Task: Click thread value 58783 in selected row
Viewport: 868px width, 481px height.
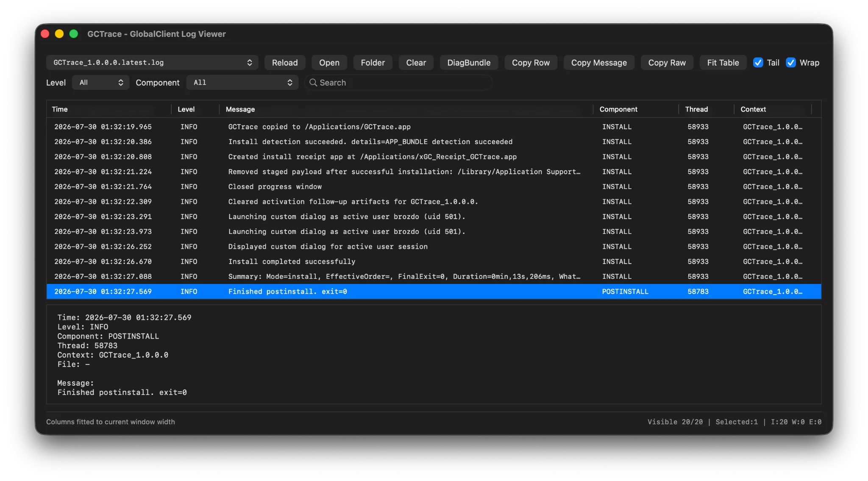Action: tap(698, 292)
